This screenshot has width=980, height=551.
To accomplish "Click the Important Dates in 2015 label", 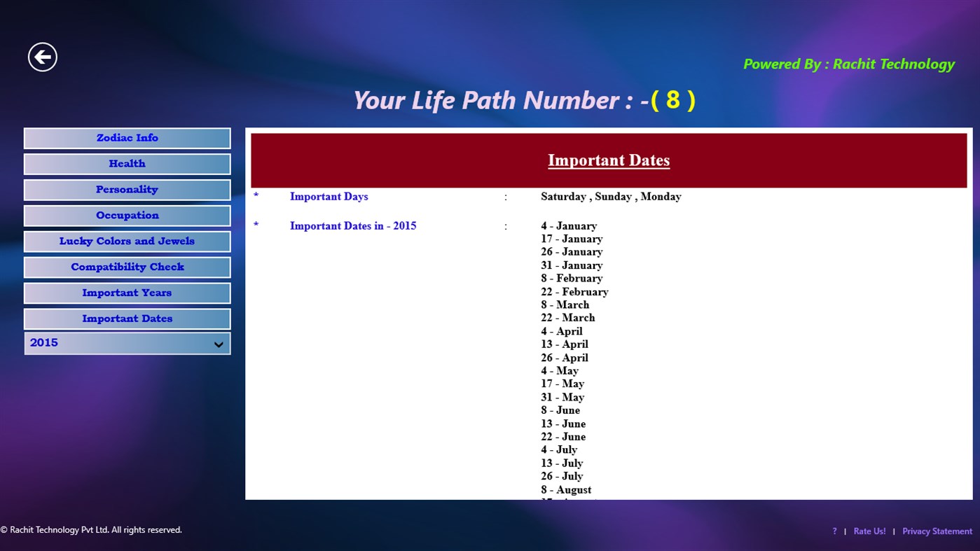I will click(x=352, y=225).
